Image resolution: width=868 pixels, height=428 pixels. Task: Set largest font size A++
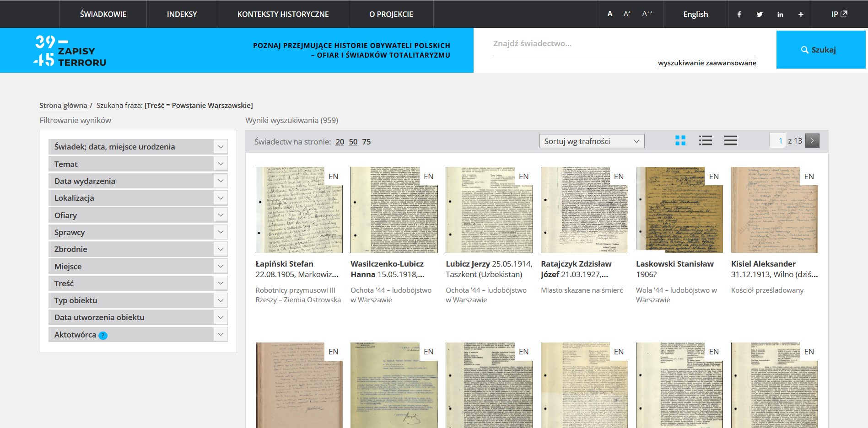click(647, 14)
